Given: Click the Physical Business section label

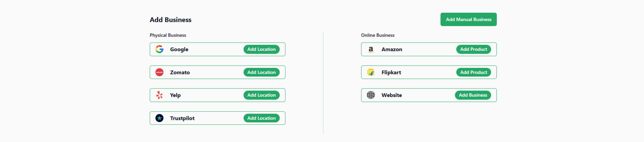Looking at the screenshot, I should point(168,35).
